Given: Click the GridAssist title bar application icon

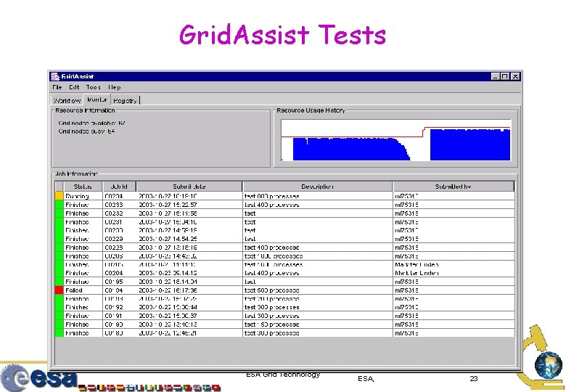Looking at the screenshot, I should 55,76.
